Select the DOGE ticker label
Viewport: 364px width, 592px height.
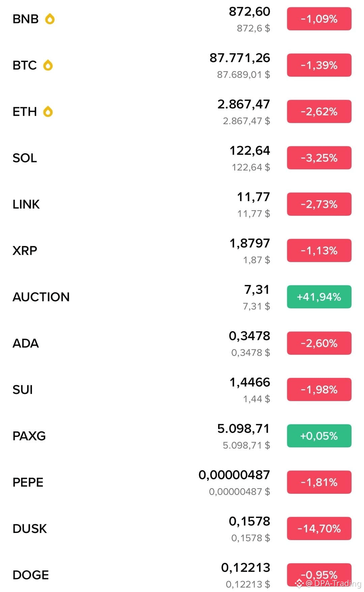click(31, 575)
